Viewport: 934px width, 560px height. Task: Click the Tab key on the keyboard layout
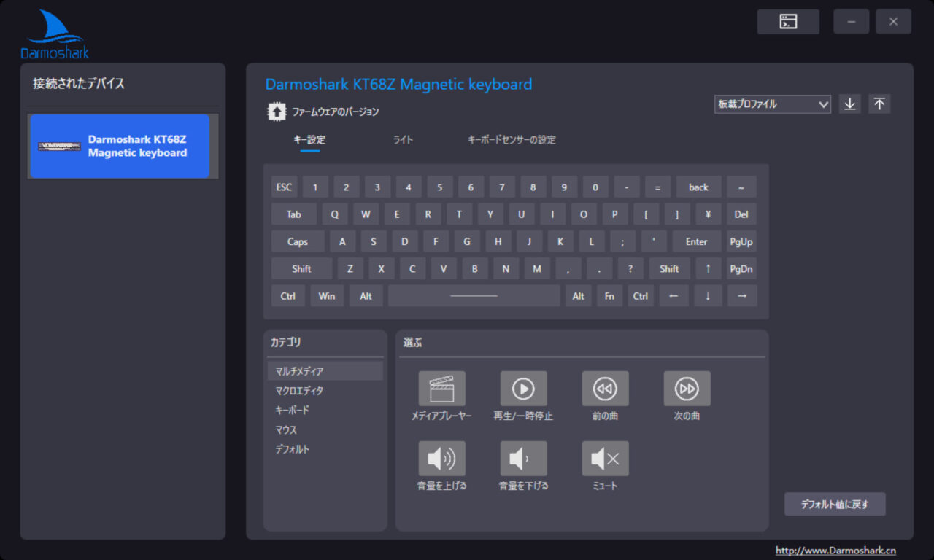(x=294, y=214)
